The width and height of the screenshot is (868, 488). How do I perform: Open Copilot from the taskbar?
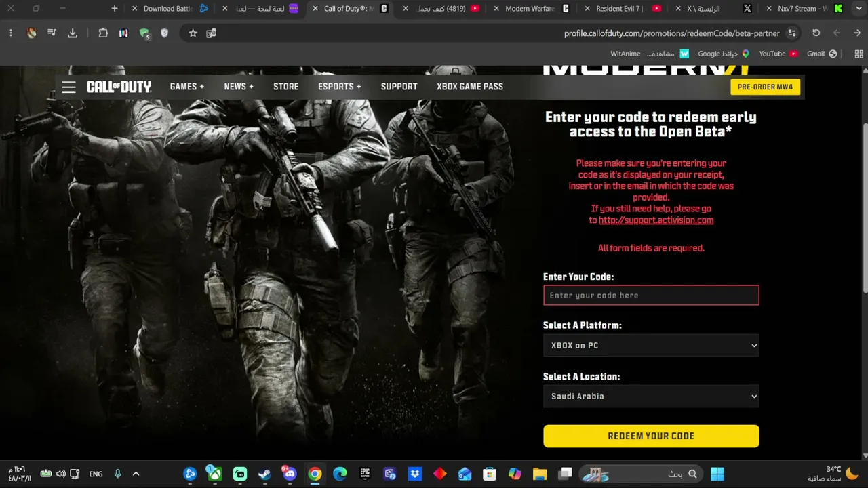[515, 474]
